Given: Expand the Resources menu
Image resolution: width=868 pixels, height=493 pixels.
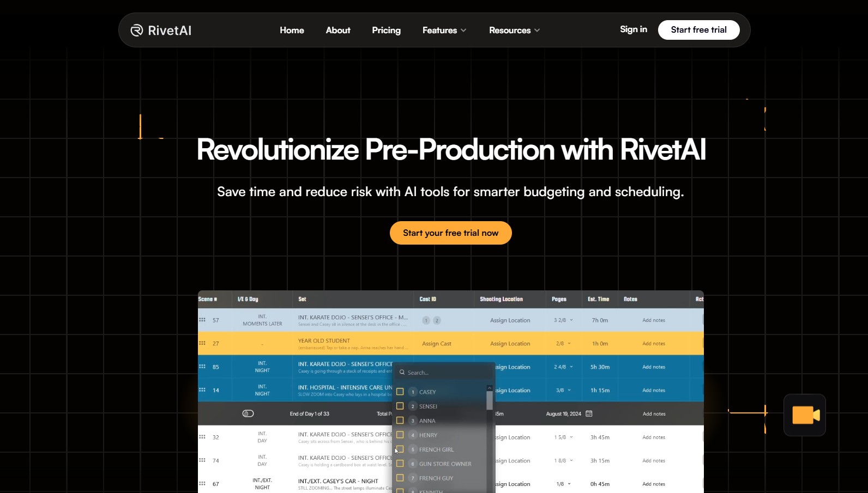Looking at the screenshot, I should pos(514,30).
